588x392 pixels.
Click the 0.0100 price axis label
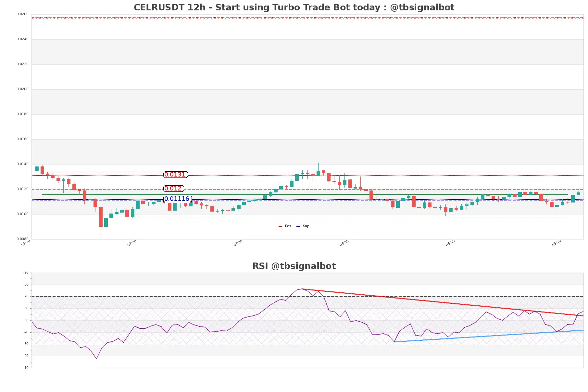point(22,214)
